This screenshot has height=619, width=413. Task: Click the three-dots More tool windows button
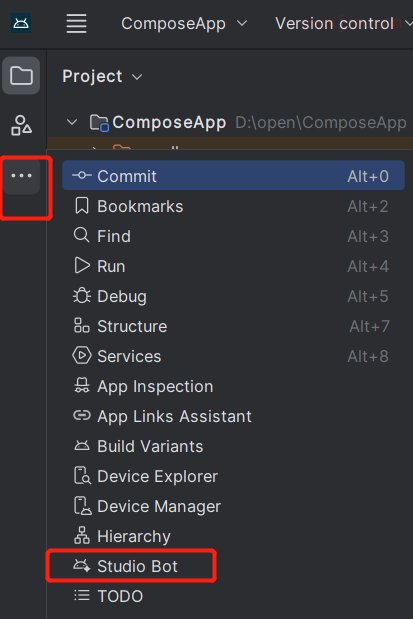pos(21,175)
